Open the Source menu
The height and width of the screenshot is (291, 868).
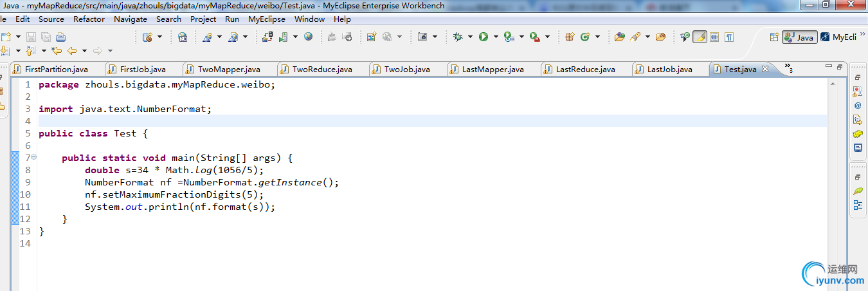pos(51,19)
